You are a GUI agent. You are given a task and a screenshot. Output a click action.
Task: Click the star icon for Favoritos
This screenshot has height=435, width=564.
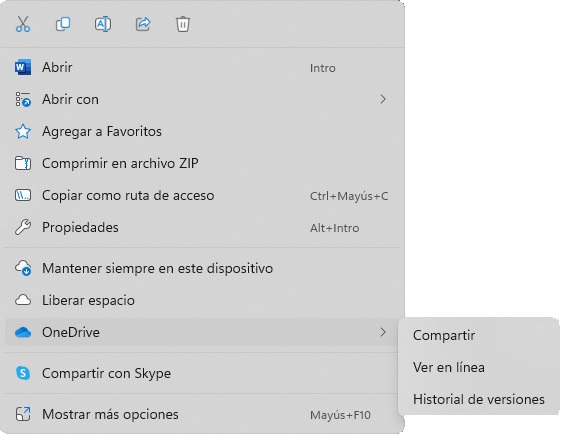23,131
